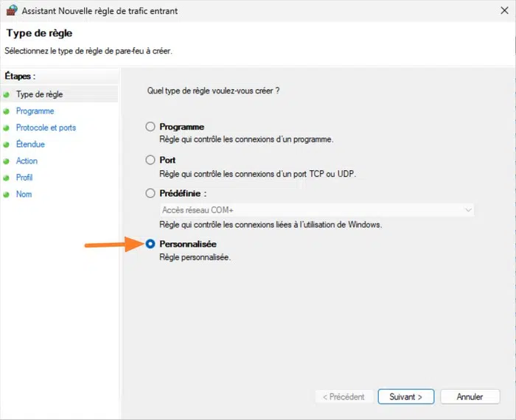Select the Prédéfinie radio button

tap(151, 193)
